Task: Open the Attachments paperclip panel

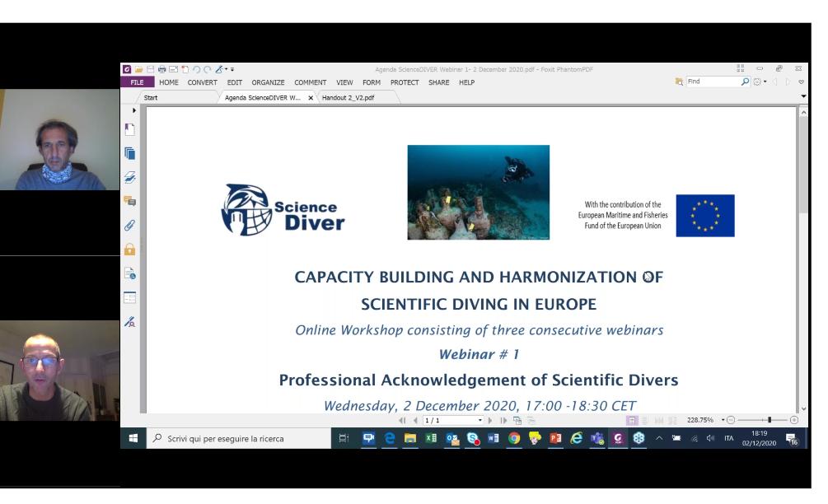Action: pyautogui.click(x=130, y=226)
